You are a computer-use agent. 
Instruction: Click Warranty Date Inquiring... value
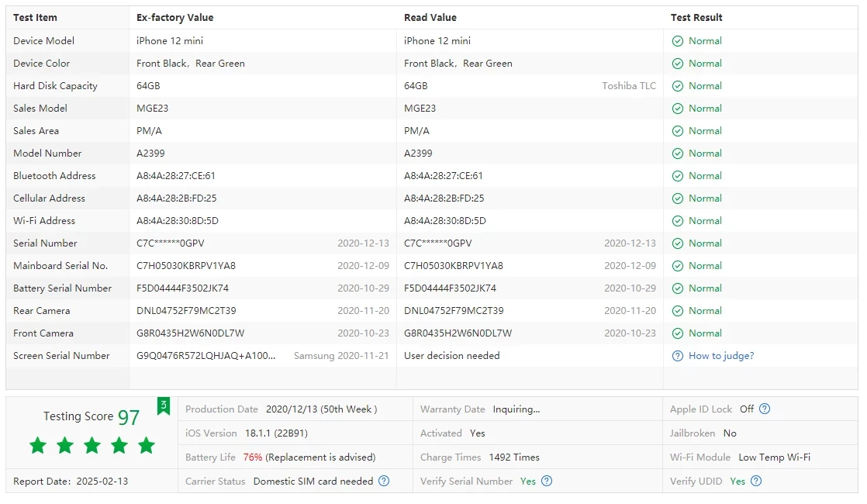(x=516, y=409)
